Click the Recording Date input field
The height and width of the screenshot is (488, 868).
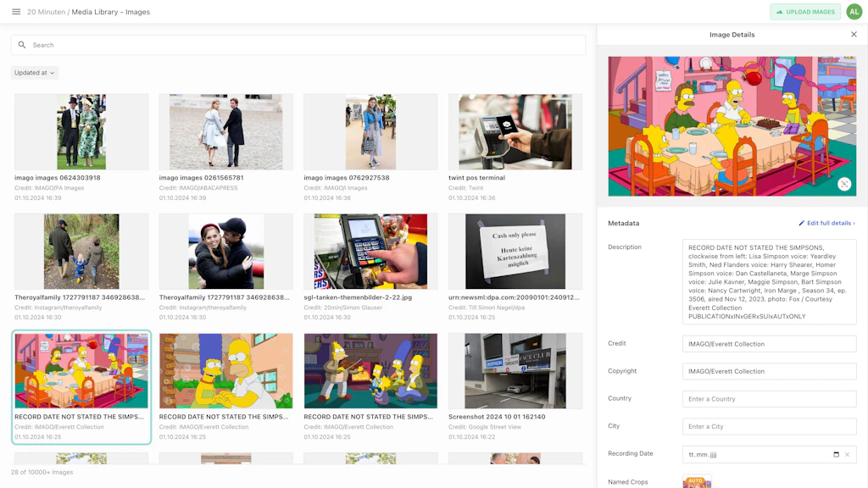pyautogui.click(x=770, y=454)
